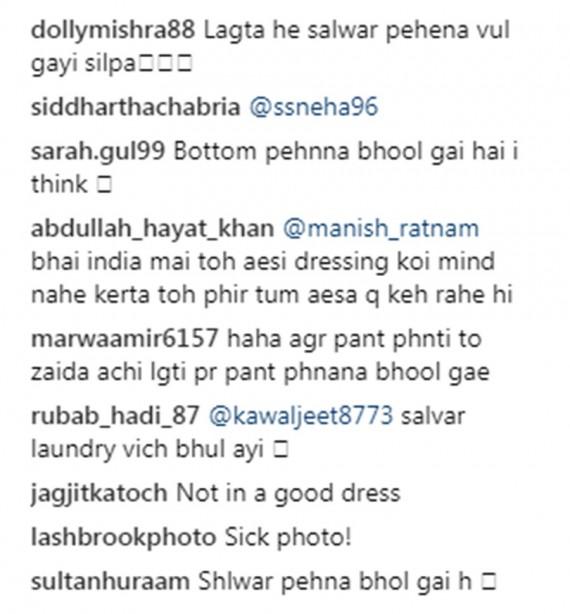Open jagjitkatoch's profile link

tap(99, 493)
